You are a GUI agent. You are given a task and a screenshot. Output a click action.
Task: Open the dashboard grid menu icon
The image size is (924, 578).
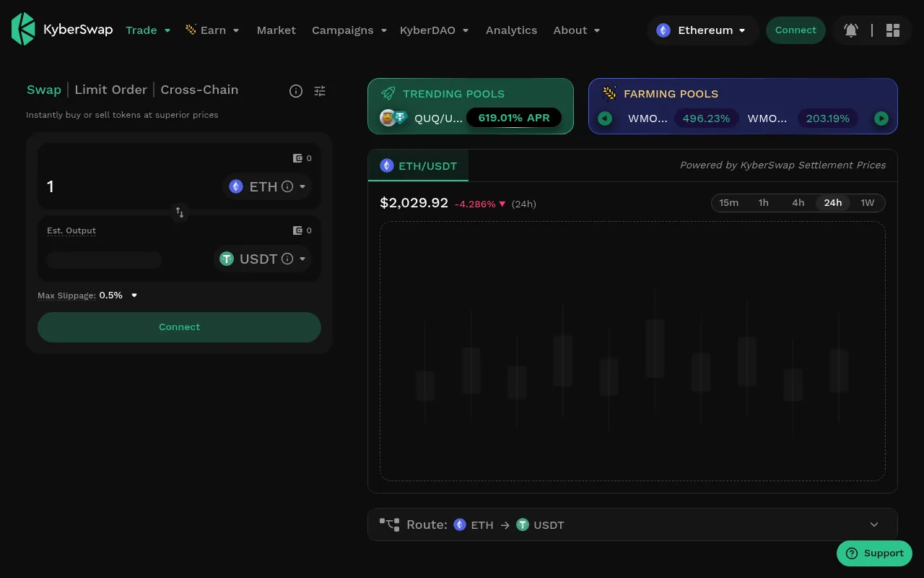tap(893, 30)
